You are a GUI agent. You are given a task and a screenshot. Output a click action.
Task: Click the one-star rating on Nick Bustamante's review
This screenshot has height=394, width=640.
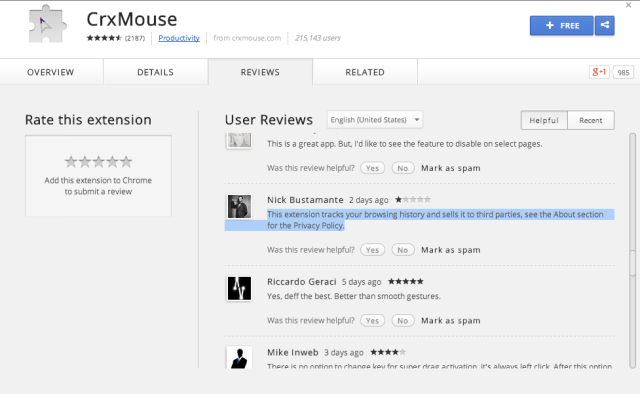coord(413,200)
